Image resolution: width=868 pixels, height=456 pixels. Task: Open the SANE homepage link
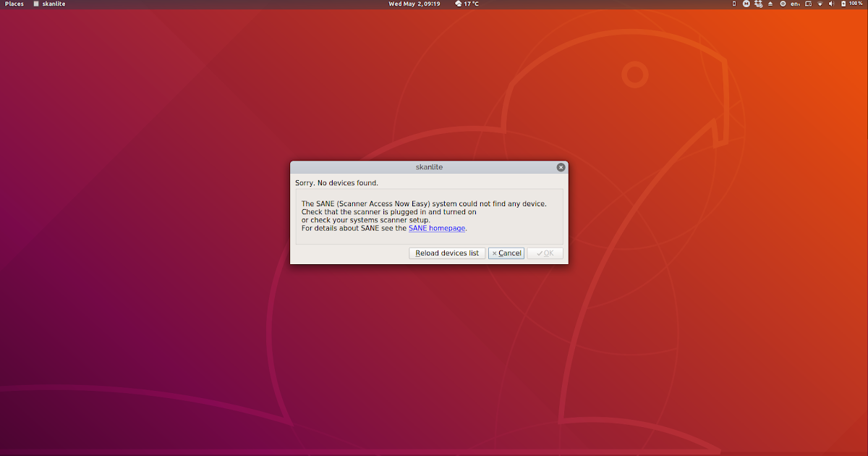tap(437, 228)
